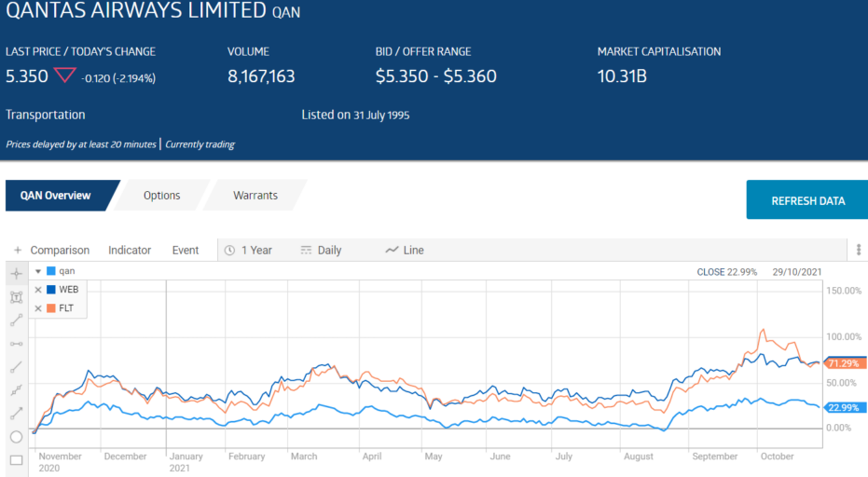868x477 pixels.
Task: Click the Daily interval bars icon
Action: point(306,250)
